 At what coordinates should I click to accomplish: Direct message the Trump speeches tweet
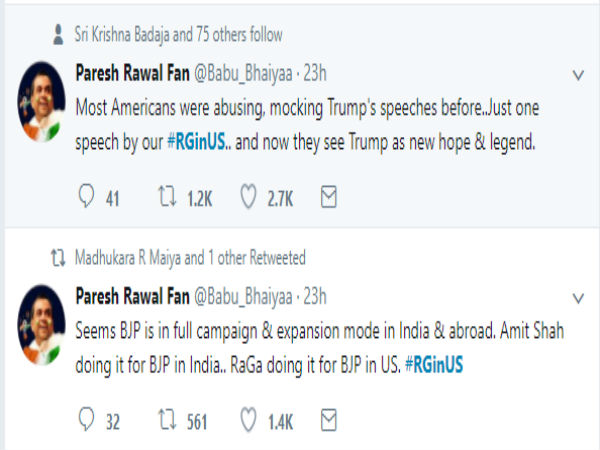[328, 198]
